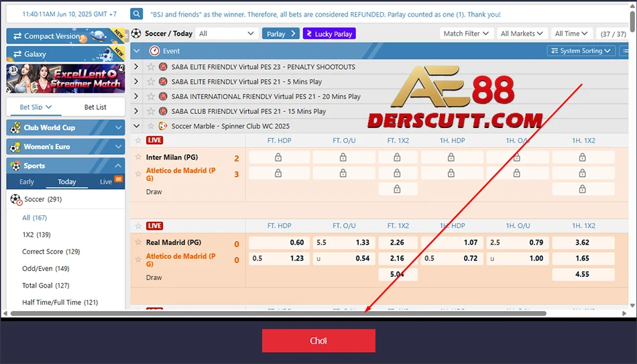Open the Excellent Streamer Match banner
This screenshot has width=637, height=364.
pyautogui.click(x=66, y=78)
